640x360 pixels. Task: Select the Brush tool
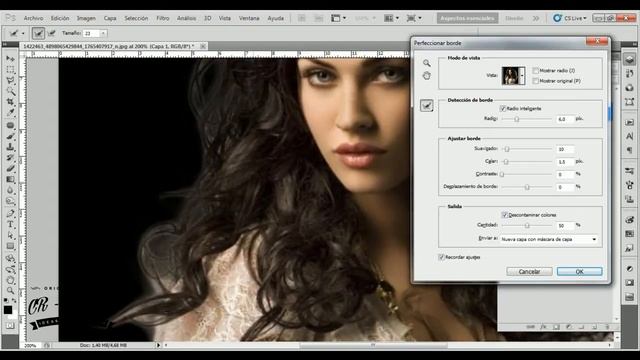point(10,136)
